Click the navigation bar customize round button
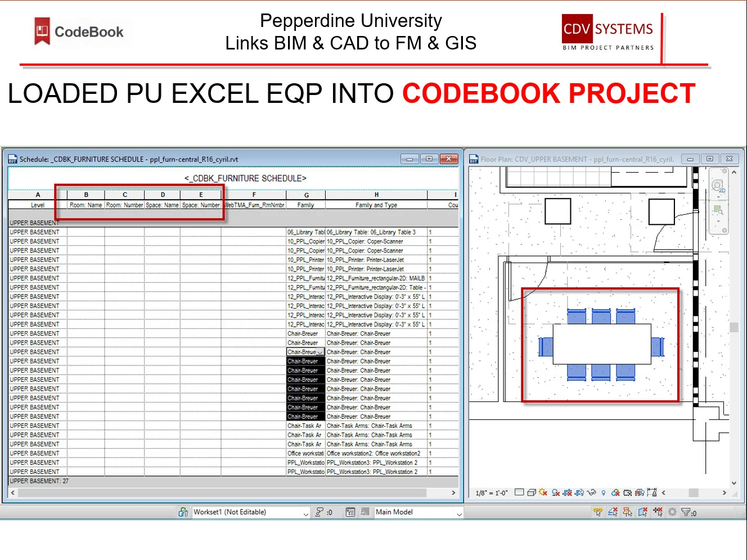 point(724,230)
